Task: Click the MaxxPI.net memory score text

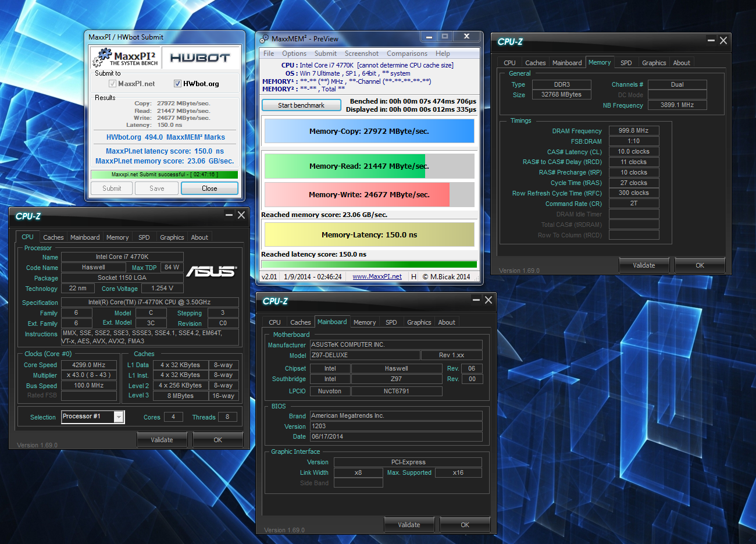Action: pyautogui.click(x=165, y=161)
